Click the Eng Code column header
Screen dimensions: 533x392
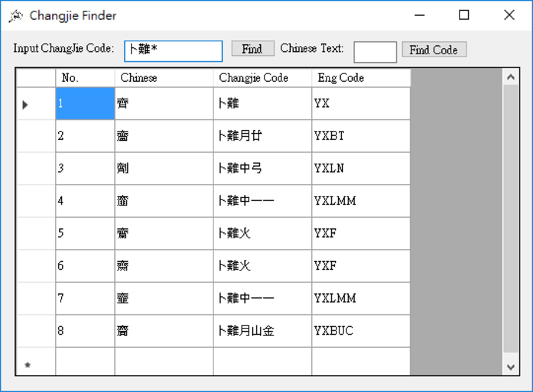click(361, 78)
